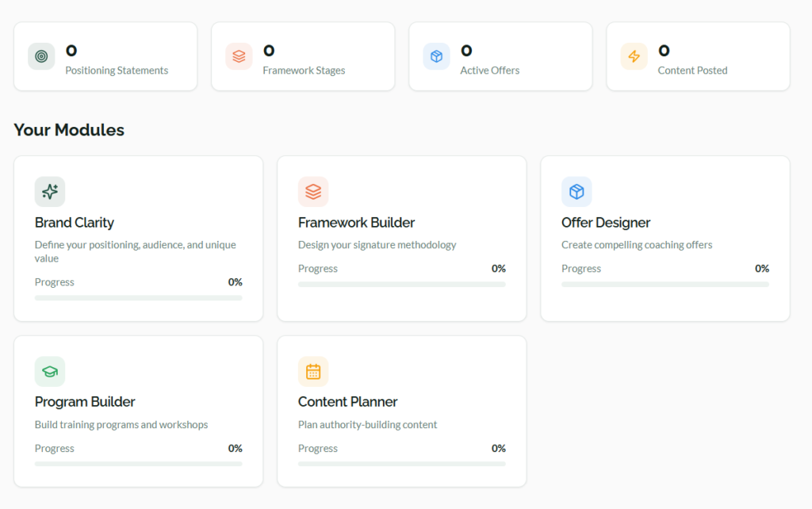Click the layers icon beside Framework Stages

point(239,56)
